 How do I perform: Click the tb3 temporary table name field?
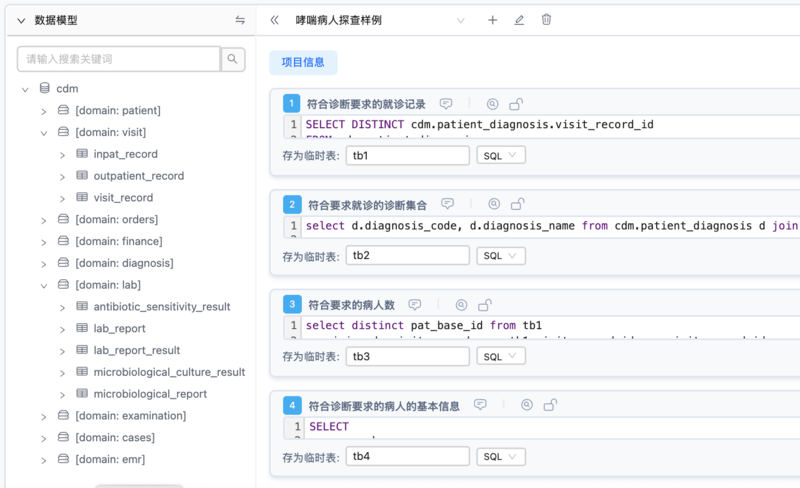[x=408, y=356]
